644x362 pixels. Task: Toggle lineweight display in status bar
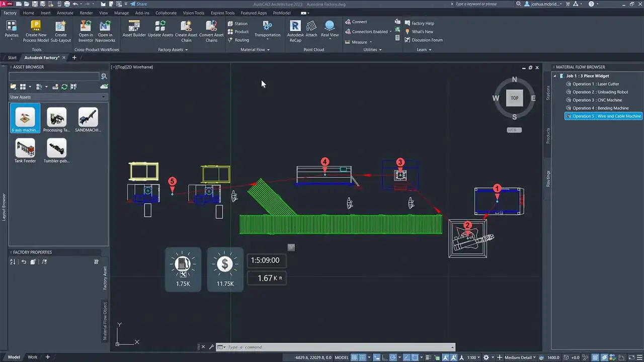pos(428,357)
